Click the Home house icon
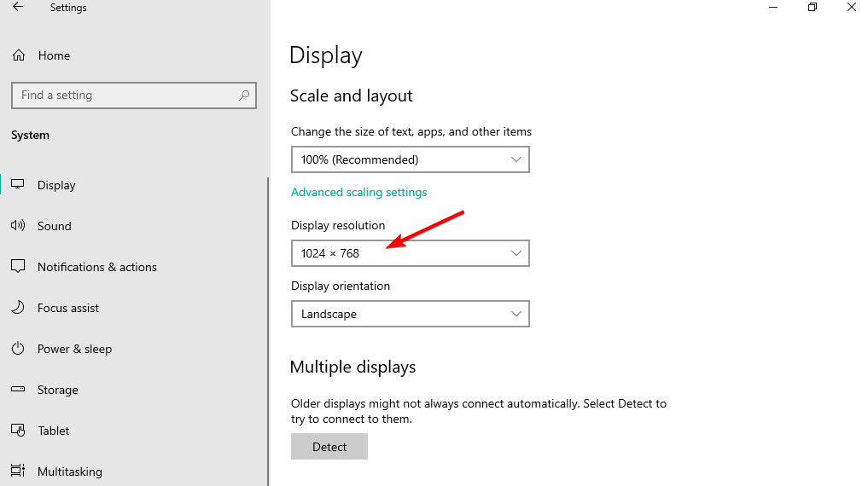The width and height of the screenshot is (868, 486). click(x=19, y=55)
